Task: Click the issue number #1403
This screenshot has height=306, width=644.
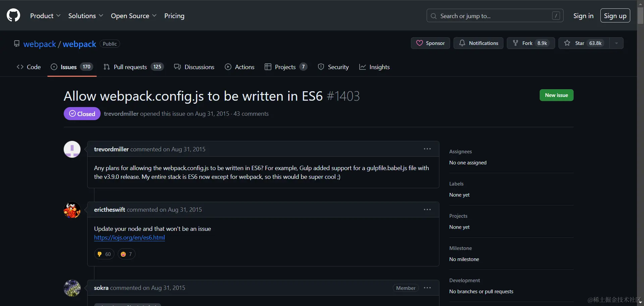Action: pyautogui.click(x=343, y=96)
